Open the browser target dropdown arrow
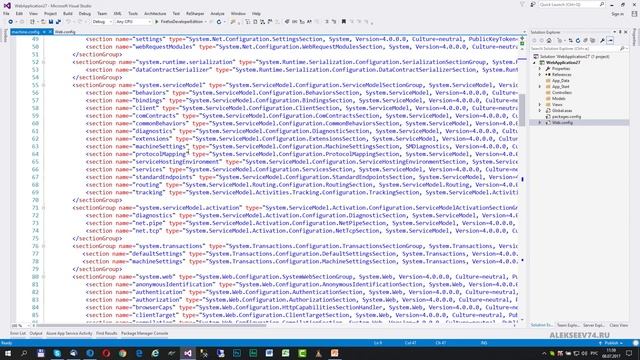Screen dimensions: 640x360 (x=206, y=22)
